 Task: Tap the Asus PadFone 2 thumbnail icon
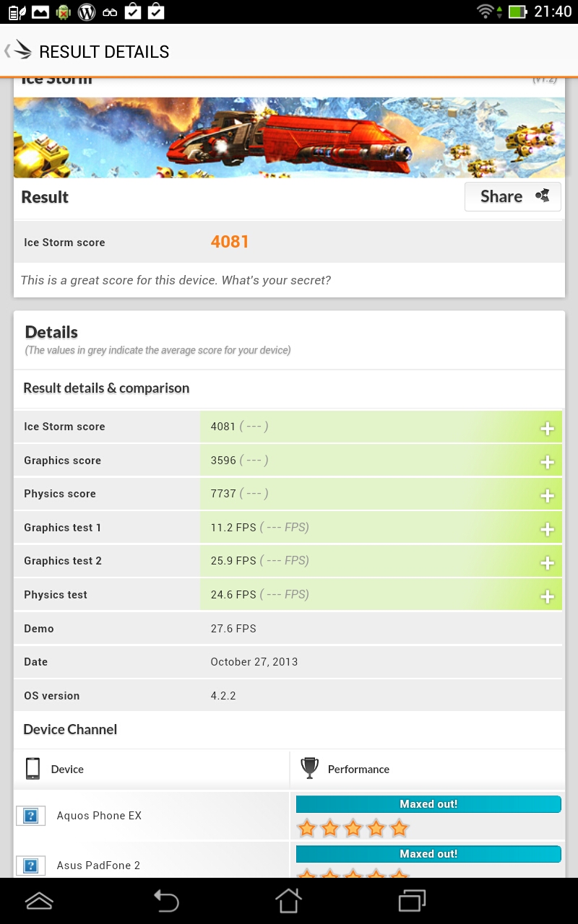point(30,865)
